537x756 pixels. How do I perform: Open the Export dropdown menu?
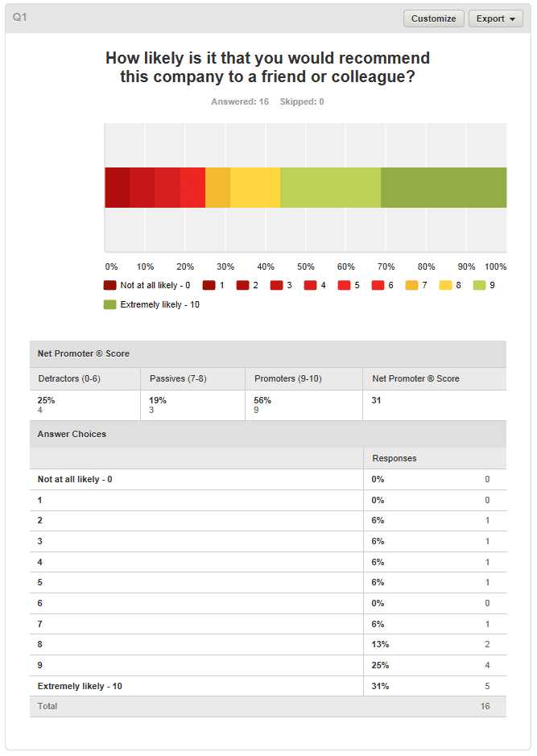(495, 19)
